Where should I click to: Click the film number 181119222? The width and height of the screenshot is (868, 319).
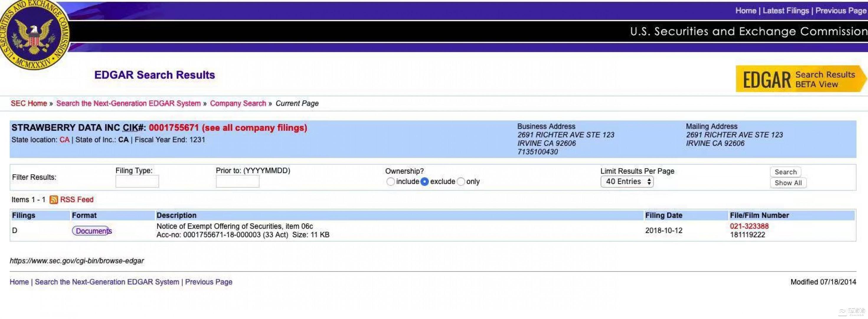(x=748, y=235)
